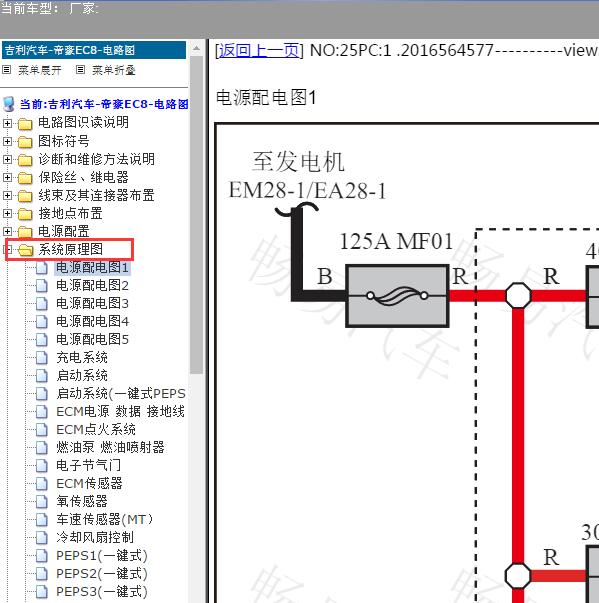
Task: Click the computer icon beside 当前:吉利汽车
Action: point(8,104)
